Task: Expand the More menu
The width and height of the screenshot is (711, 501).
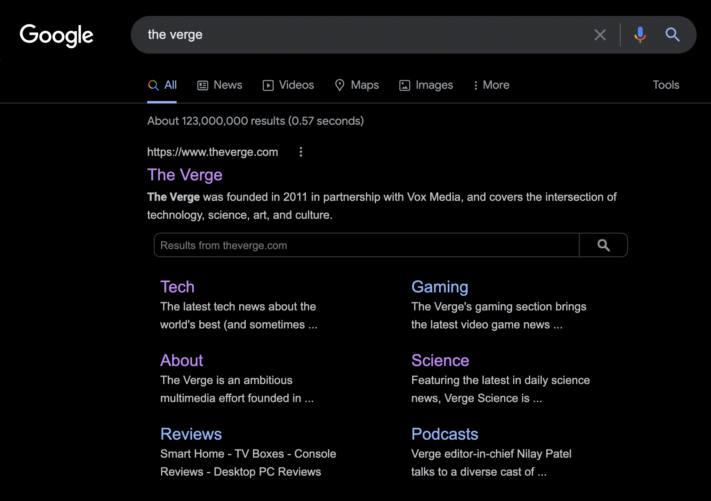Action: (491, 85)
